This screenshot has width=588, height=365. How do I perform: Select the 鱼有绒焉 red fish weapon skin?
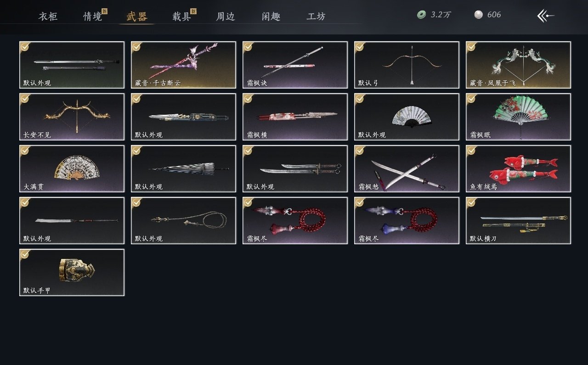(518, 168)
